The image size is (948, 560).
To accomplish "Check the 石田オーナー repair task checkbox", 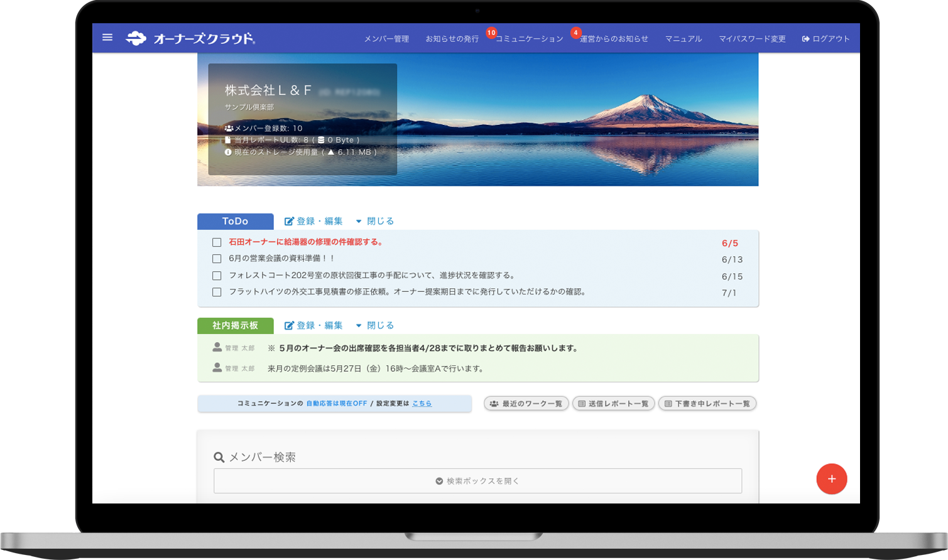I will coord(216,242).
